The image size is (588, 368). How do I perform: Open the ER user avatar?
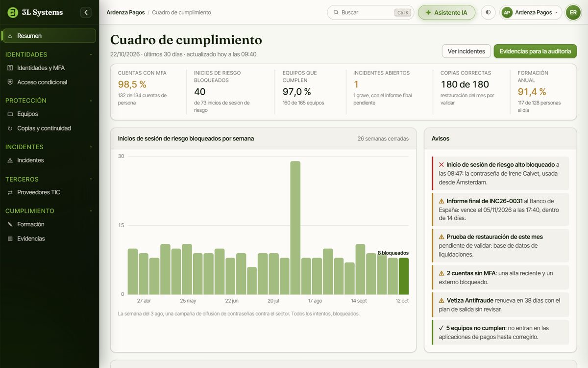coord(573,12)
